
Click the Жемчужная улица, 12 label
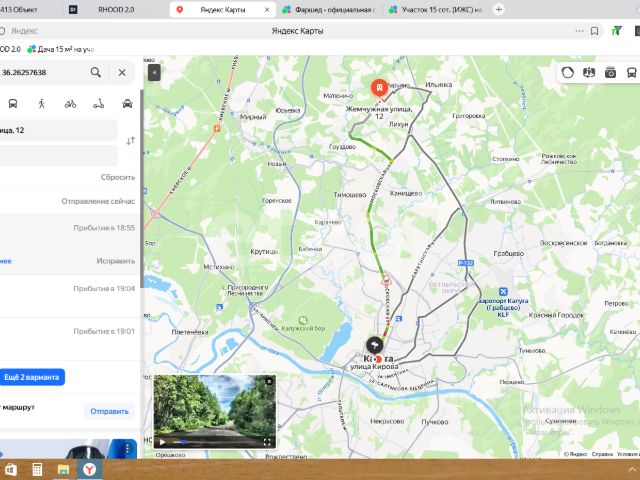click(x=379, y=113)
